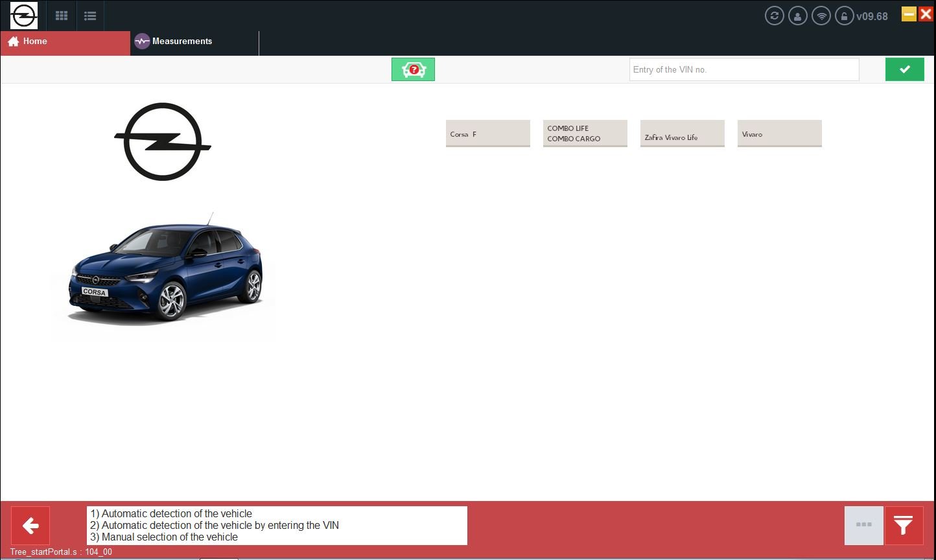
Task: Click the ellipsis button near the filter
Action: point(863,525)
